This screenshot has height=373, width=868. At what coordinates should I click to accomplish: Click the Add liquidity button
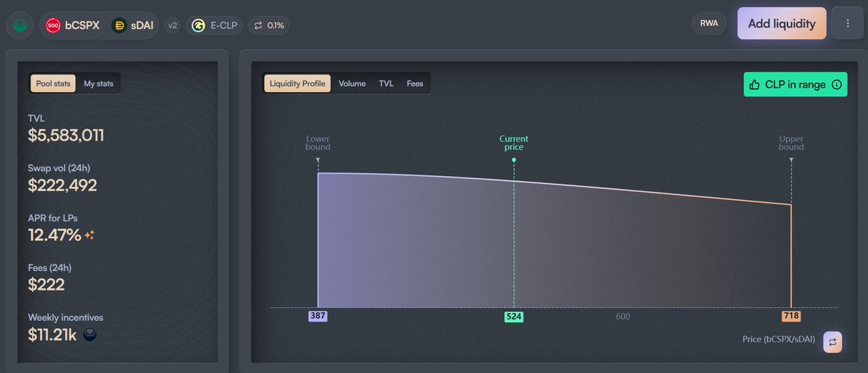point(782,23)
